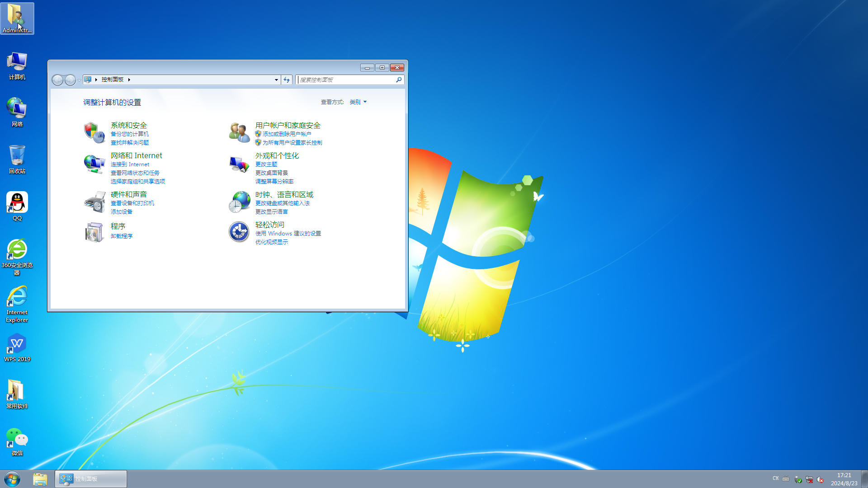Click 添加或删除用户帐户 link
Viewport: 868px width, 488px height.
click(287, 134)
